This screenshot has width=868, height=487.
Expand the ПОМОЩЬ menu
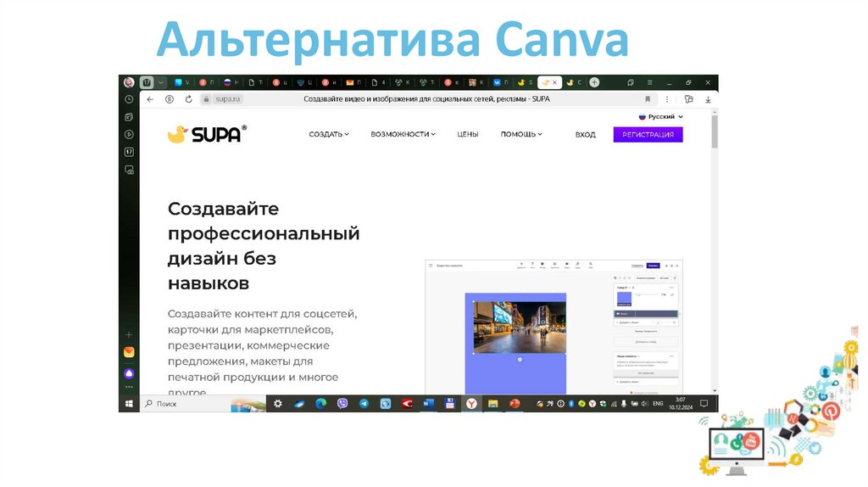pos(521,134)
